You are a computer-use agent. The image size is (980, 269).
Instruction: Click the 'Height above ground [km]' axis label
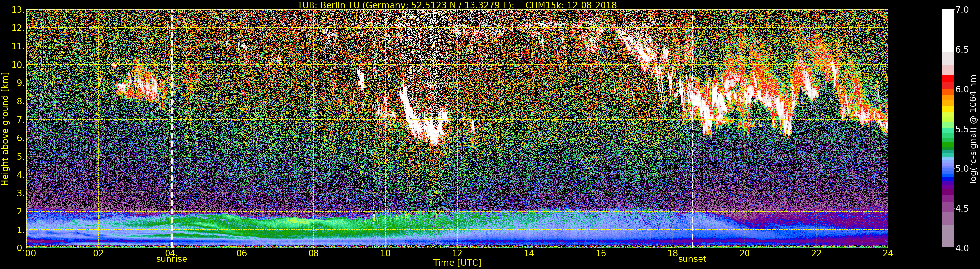pos(5,129)
